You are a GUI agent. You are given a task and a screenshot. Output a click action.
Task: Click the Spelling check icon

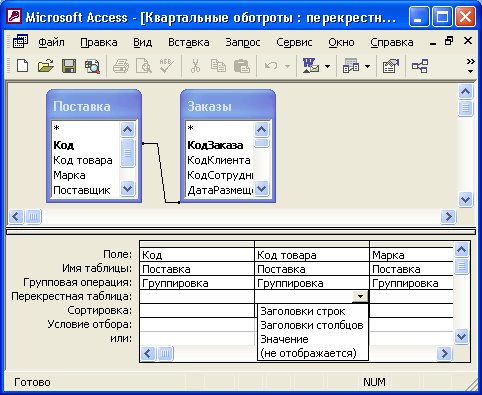click(167, 66)
